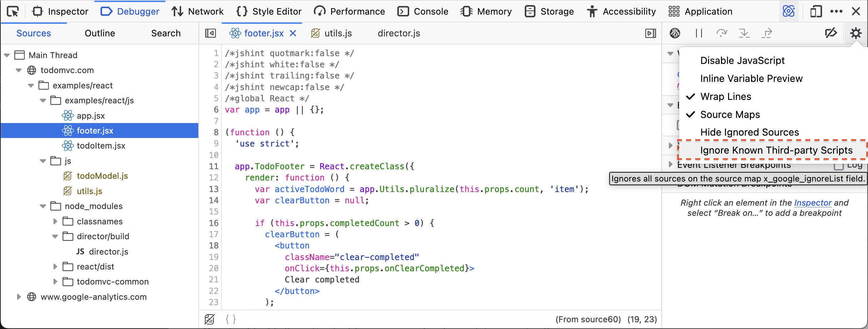
Task: Expand the www.google-analytics.com source
Action: coord(19,297)
